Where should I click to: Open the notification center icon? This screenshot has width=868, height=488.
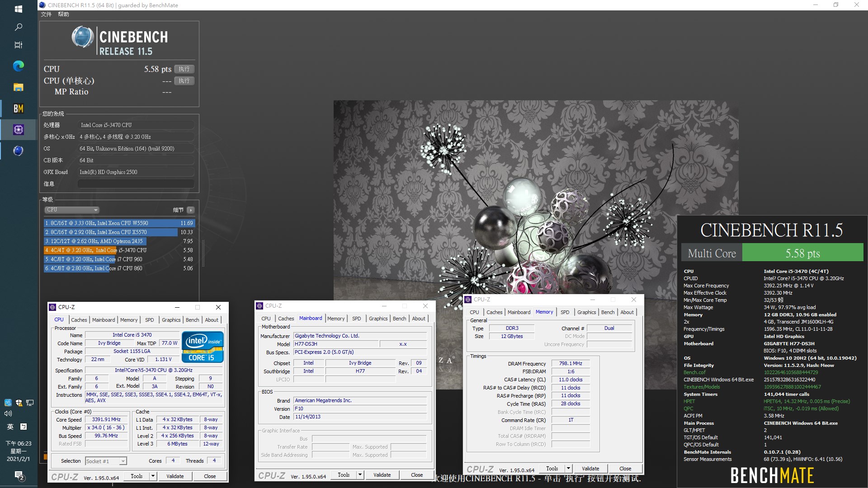(19, 475)
